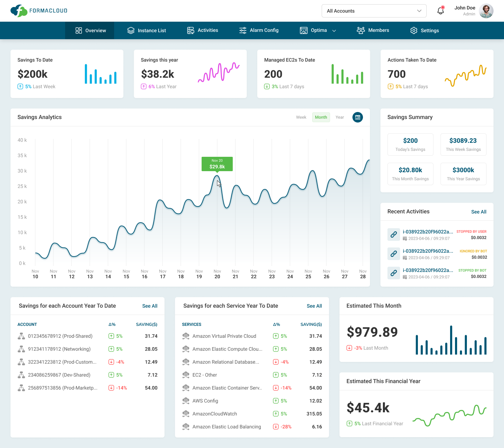
Task: Click the This Year Savings $3000k card
Action: click(463, 174)
